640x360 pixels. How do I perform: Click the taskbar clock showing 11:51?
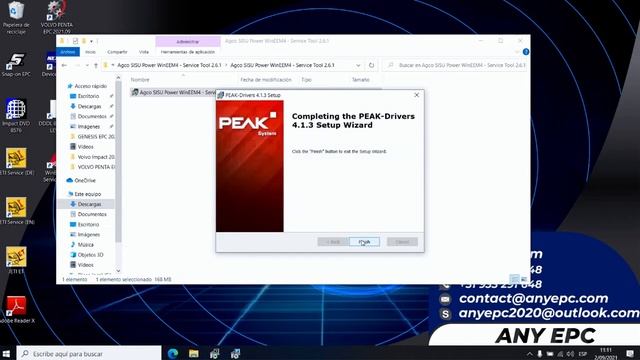click(x=606, y=353)
